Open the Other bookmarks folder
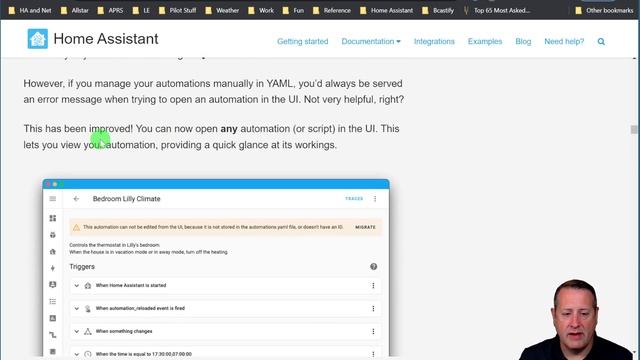 tap(604, 11)
